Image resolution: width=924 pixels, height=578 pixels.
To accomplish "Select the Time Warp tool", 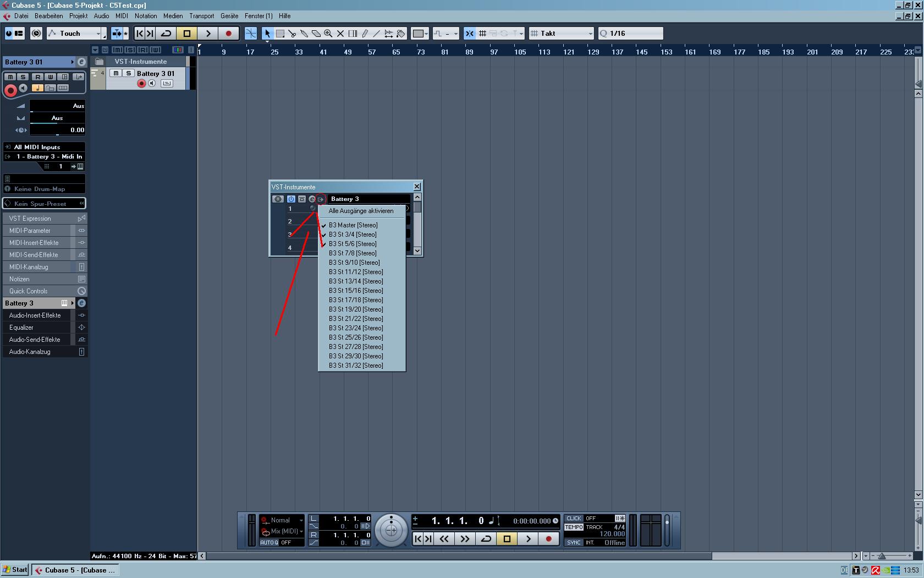I will pyautogui.click(x=353, y=34).
